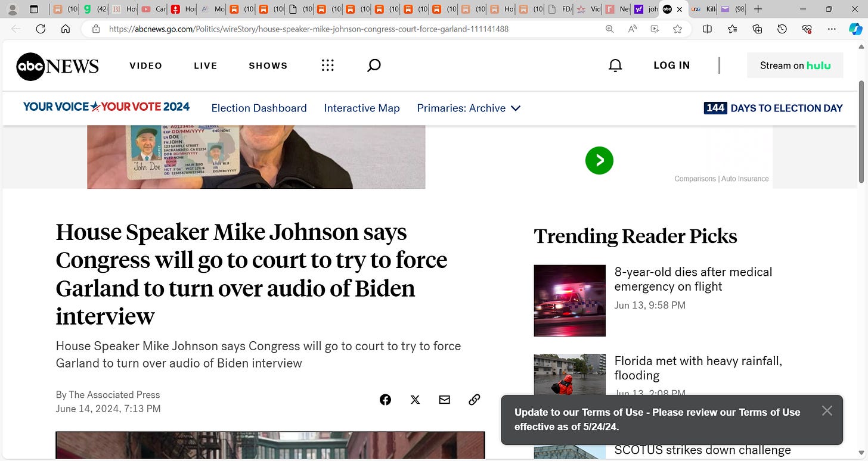Copy the article link with chain icon
The width and height of the screenshot is (868, 461).
pos(474,400)
